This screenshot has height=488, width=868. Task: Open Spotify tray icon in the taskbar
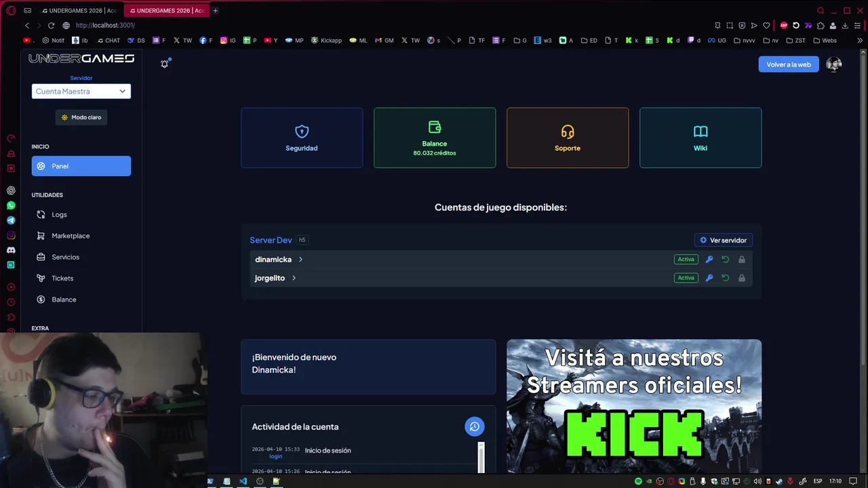click(638, 481)
